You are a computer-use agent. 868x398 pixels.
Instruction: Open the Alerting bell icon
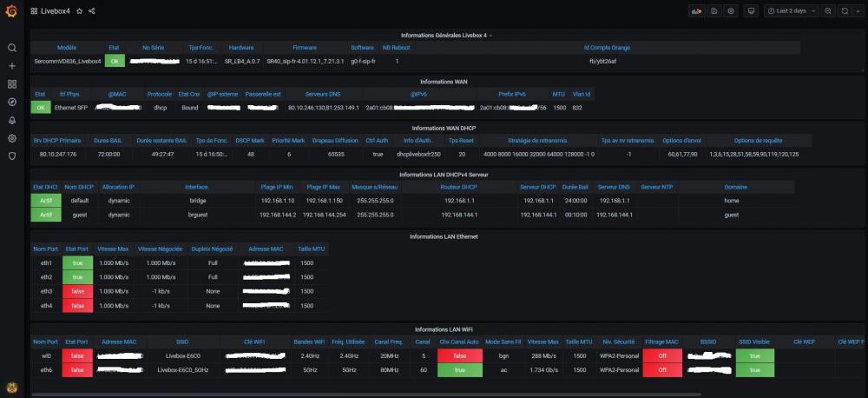tap(11, 120)
